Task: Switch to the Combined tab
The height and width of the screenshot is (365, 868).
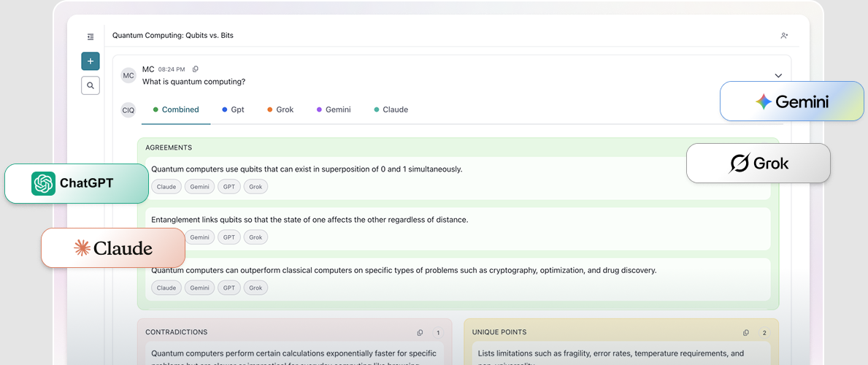Action: 175,109
